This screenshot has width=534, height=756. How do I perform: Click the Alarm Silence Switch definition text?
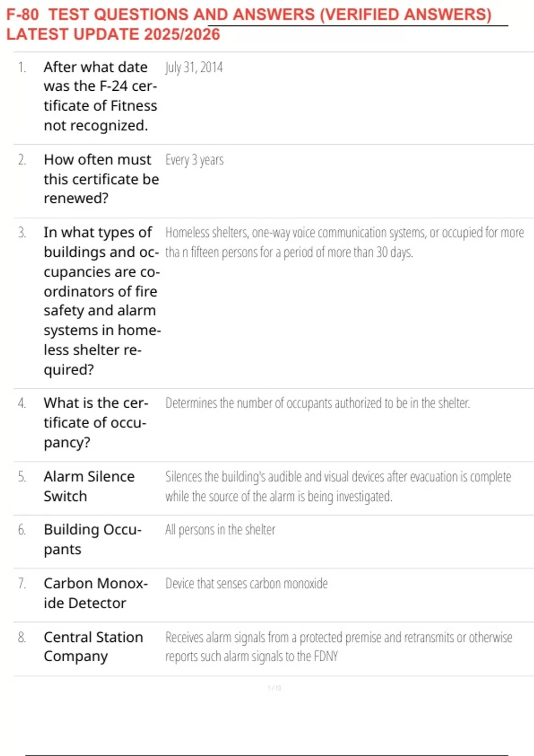(338, 487)
